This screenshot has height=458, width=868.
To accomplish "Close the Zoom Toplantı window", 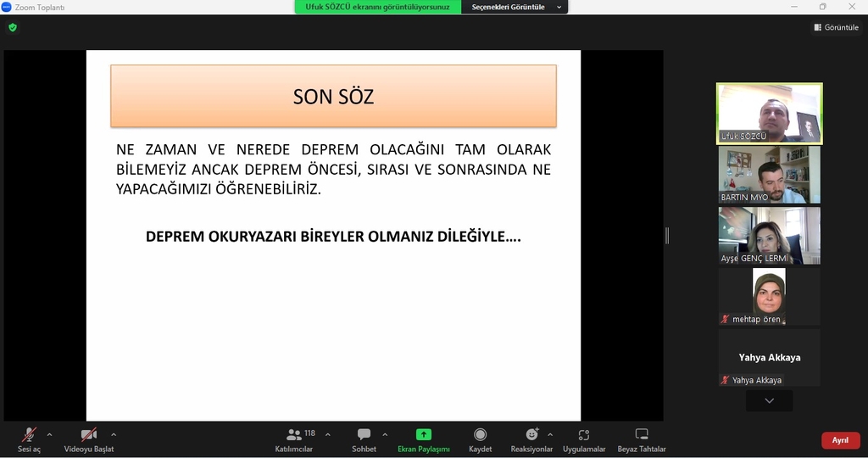I will click(x=852, y=7).
